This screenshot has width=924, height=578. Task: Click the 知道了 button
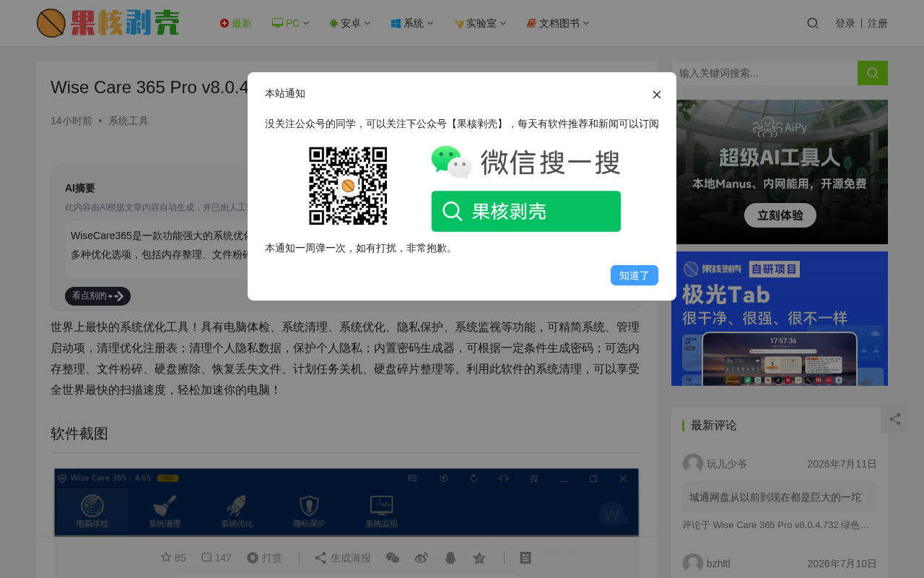tap(635, 275)
